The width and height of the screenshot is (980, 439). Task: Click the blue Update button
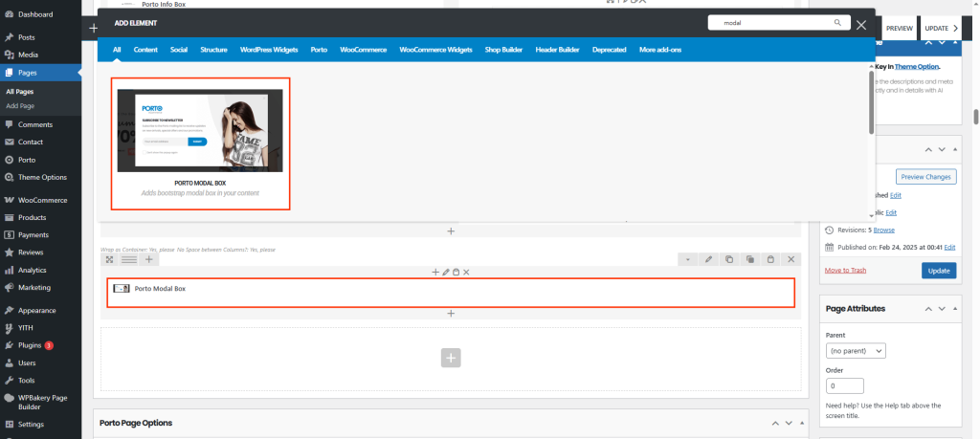(x=938, y=271)
